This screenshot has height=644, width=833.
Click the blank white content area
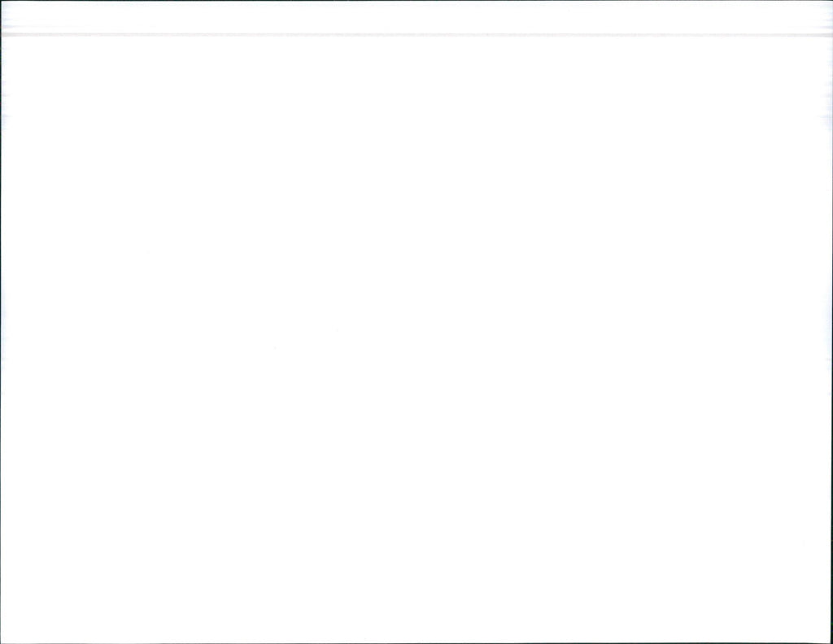click(416, 339)
